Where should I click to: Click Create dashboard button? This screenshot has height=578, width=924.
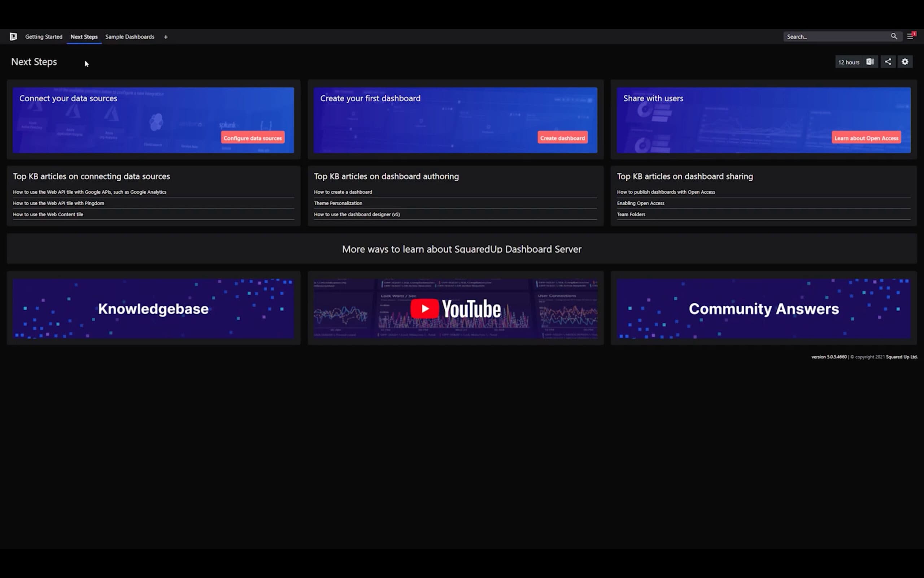point(562,138)
